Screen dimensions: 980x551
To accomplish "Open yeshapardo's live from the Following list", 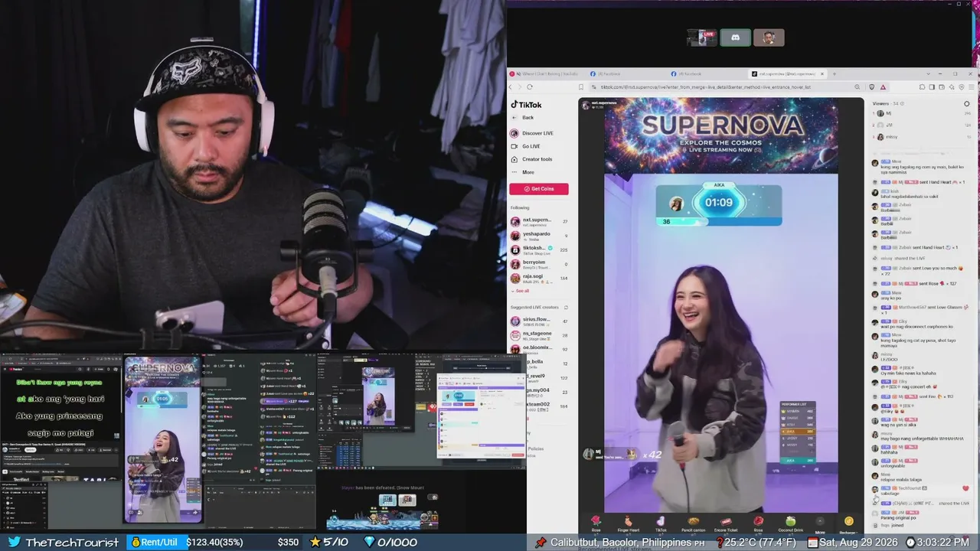I will 538,236.
